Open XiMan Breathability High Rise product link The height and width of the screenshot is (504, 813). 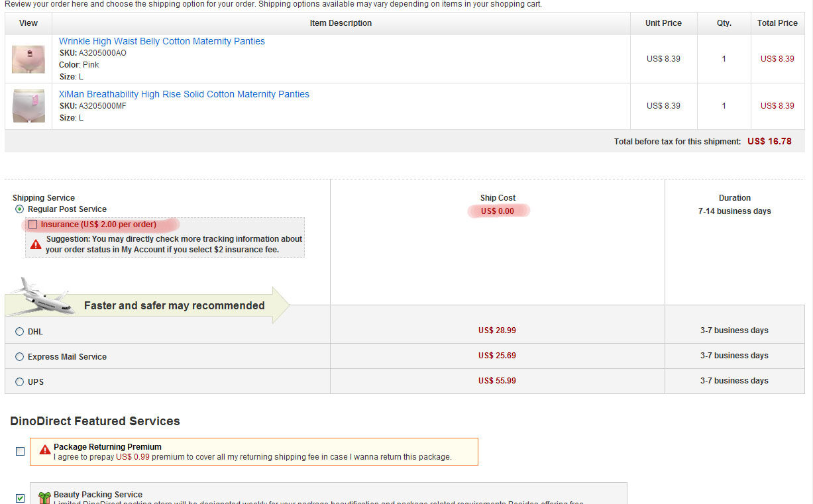point(184,94)
